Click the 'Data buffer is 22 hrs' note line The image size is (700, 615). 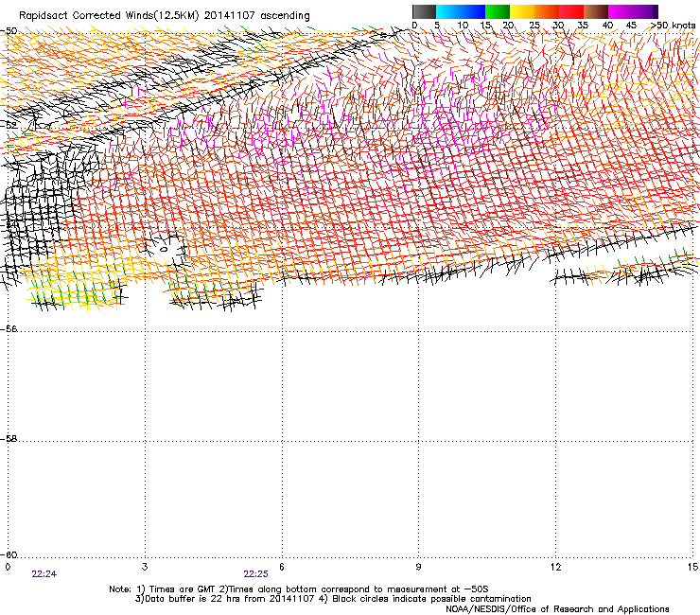[333, 599]
